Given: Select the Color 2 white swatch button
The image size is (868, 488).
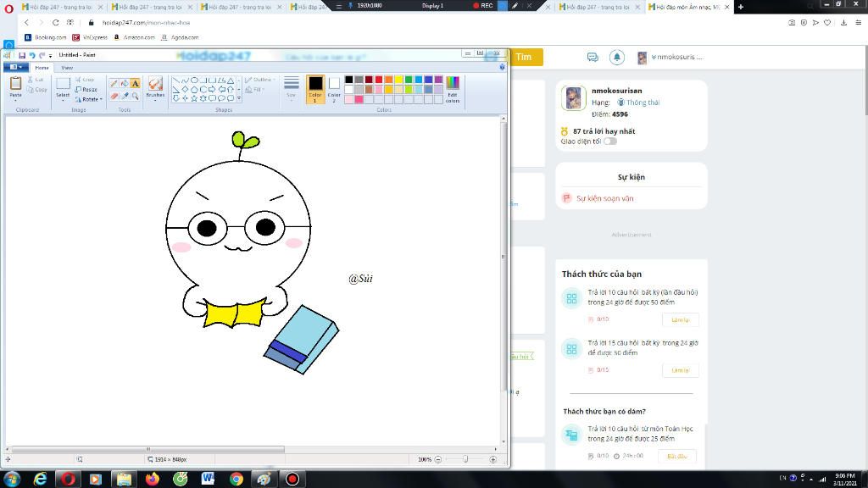Looking at the screenshot, I should 334,89.
